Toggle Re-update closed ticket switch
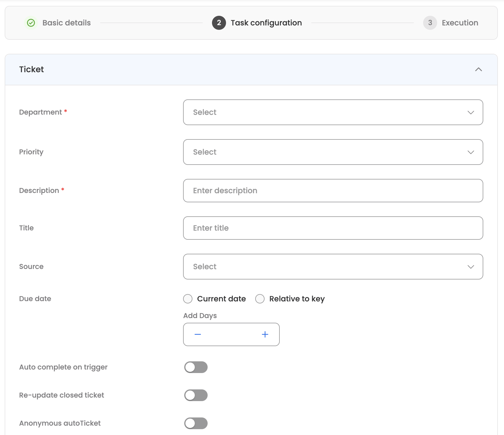Screen dimensions: 504x435 point(196,395)
